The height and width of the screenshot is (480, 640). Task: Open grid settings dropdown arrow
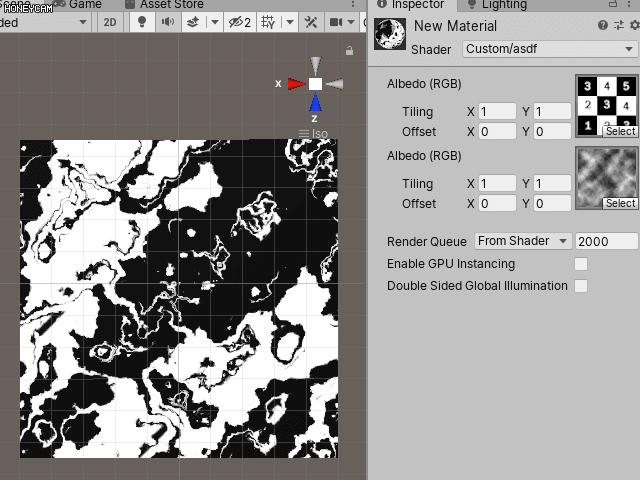[290, 22]
